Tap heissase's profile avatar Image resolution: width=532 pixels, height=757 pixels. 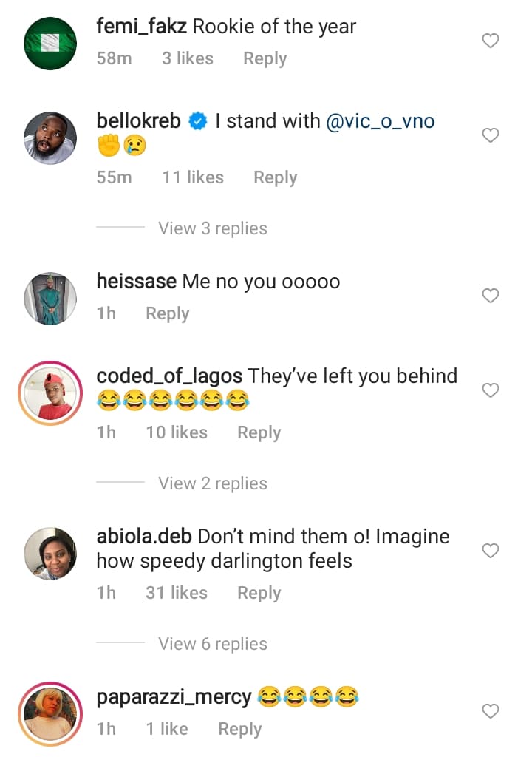pyautogui.click(x=50, y=298)
